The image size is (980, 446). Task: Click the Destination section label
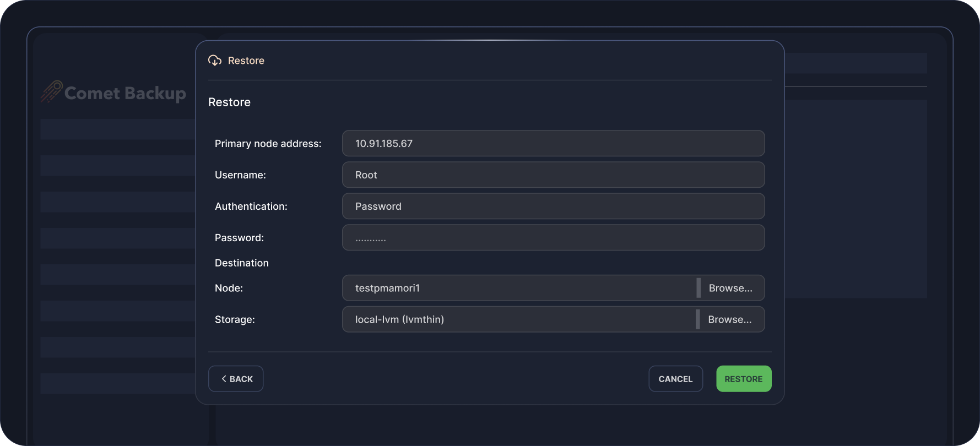[x=242, y=263]
